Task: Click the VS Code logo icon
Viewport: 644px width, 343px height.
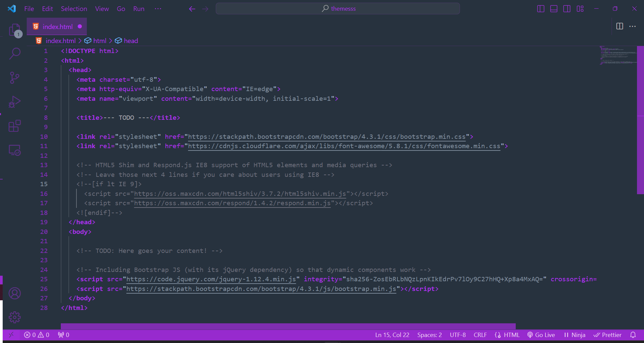Action: 12,8
